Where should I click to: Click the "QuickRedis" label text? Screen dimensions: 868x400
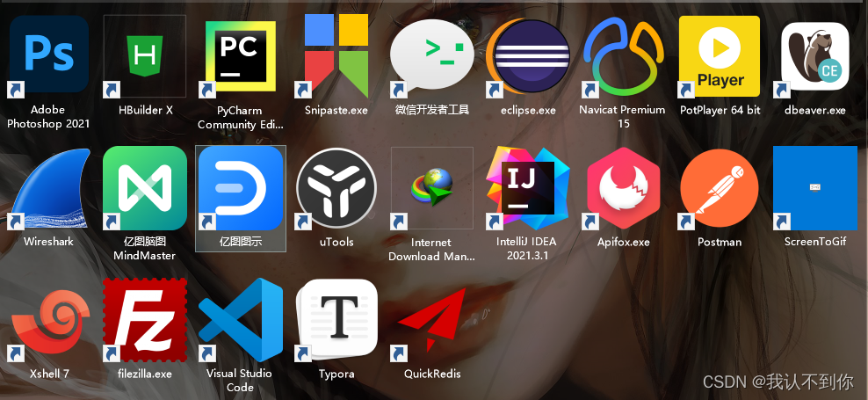[432, 374]
